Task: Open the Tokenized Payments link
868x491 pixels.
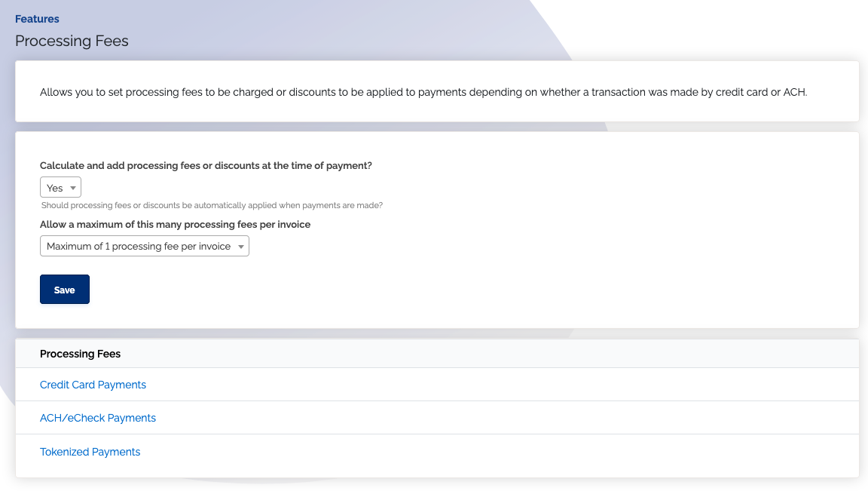Action: tap(90, 452)
